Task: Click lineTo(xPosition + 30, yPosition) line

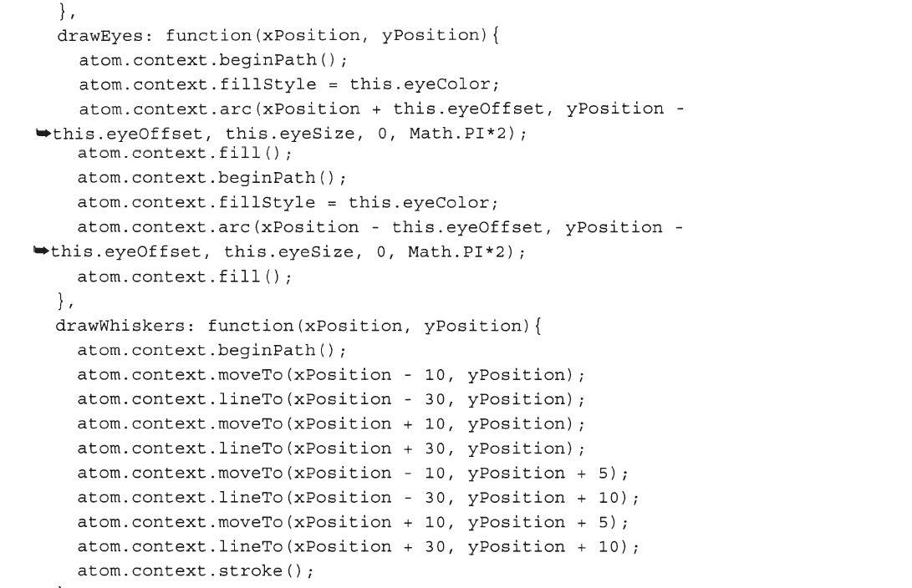Action: pos(332,449)
